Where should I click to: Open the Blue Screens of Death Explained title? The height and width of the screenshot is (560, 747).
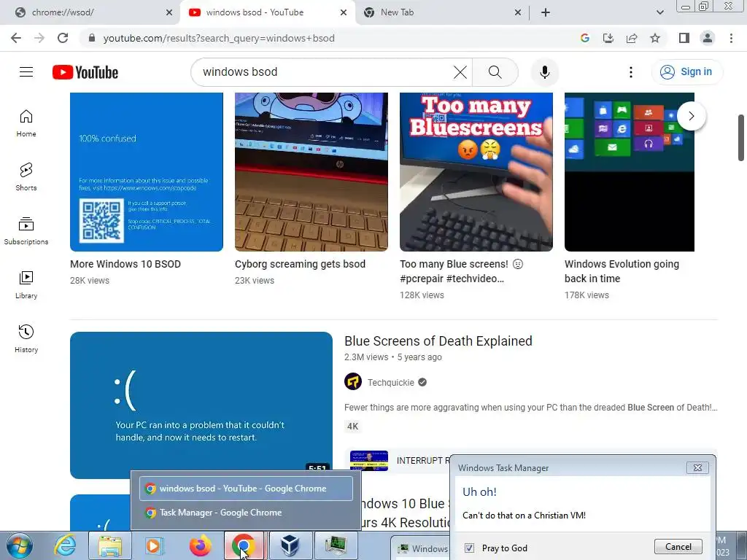(438, 341)
